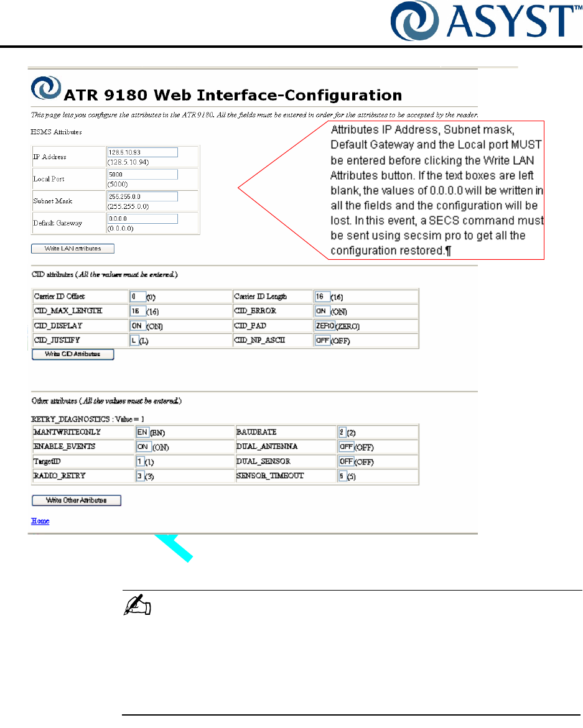Focus the DUAL_SENSOR value field
Screen dimensions: 583x728
pyautogui.click(x=346, y=461)
